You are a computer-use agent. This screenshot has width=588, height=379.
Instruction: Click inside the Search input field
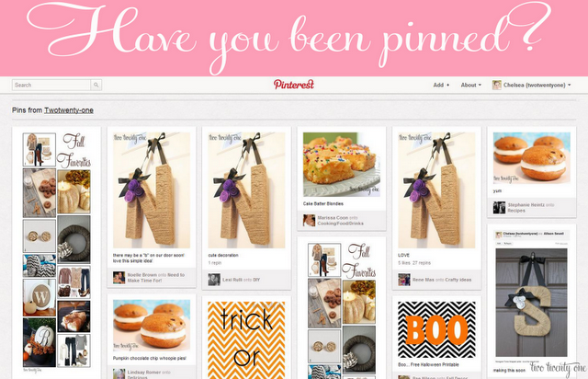click(x=51, y=85)
